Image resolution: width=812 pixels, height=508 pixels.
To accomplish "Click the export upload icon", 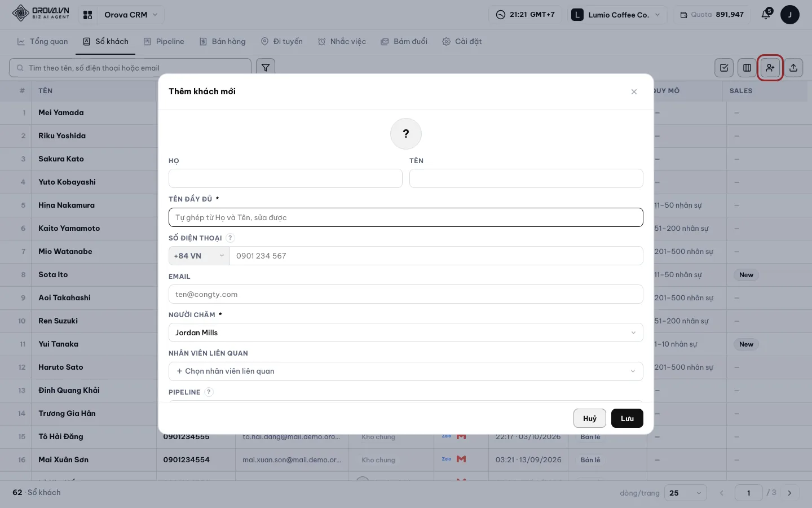I will [x=793, y=68].
